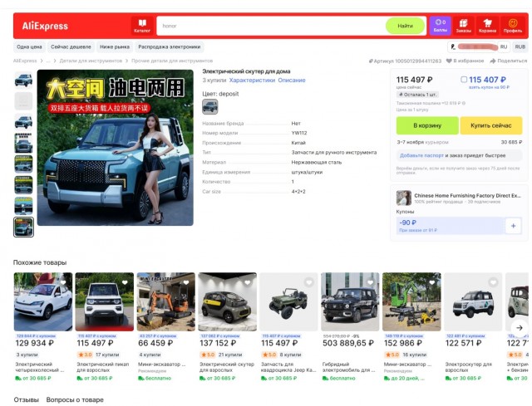Viewport: 532px width, 406px height.
Task: Click the delivery location pin icon
Action: (x=453, y=46)
